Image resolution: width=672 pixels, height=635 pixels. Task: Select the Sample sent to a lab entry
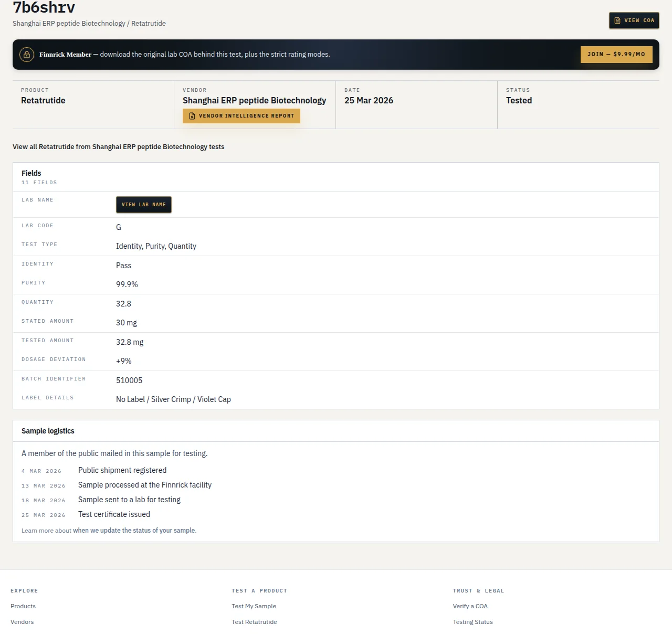[129, 500]
